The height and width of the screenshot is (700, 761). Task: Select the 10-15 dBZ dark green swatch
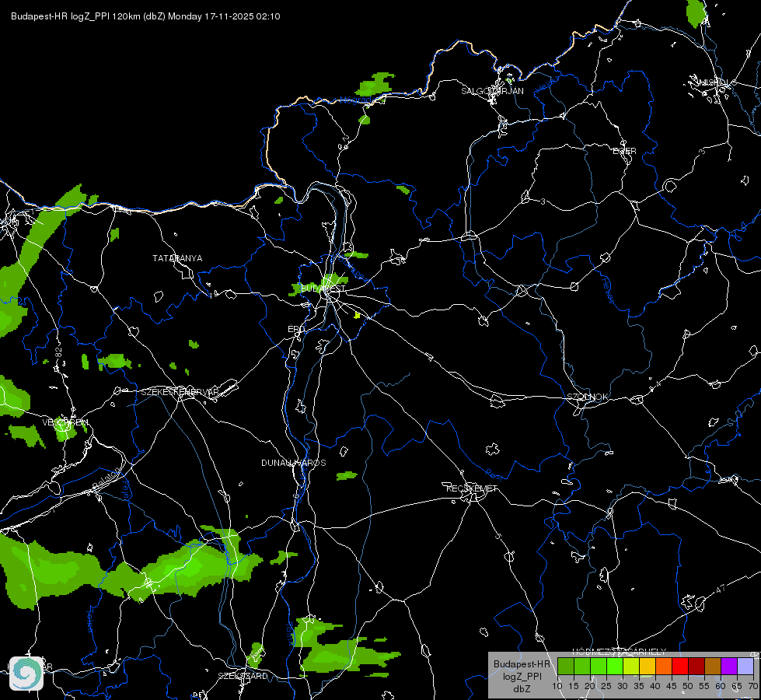point(566,667)
